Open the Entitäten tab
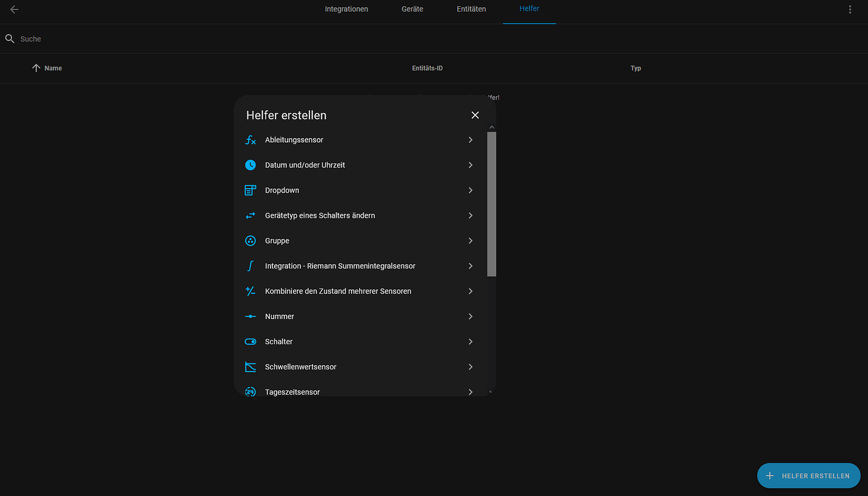This screenshot has width=868, height=496. pos(471,9)
